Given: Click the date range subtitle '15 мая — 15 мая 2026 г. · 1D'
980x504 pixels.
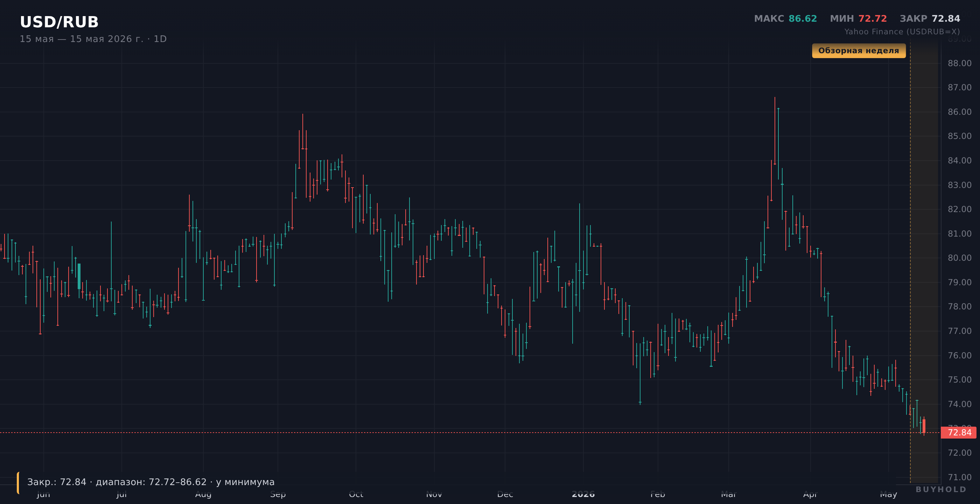Looking at the screenshot, I should pos(93,39).
